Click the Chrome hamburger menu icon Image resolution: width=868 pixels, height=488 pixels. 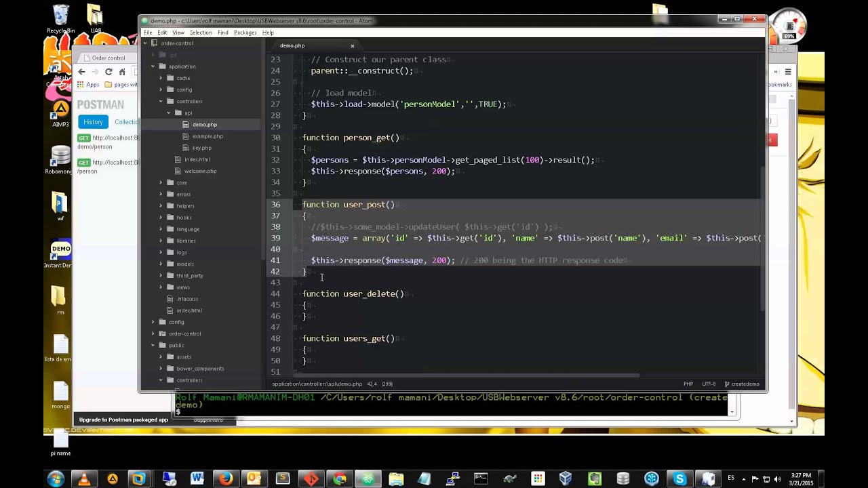787,72
